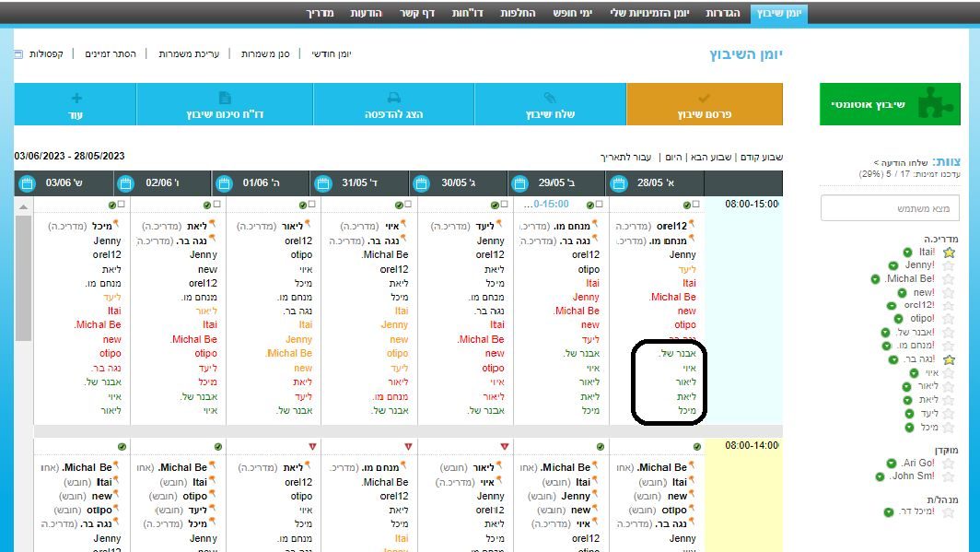The image size is (980, 552).
Task: Click the מצא משתמש search field
Action: 891,210
